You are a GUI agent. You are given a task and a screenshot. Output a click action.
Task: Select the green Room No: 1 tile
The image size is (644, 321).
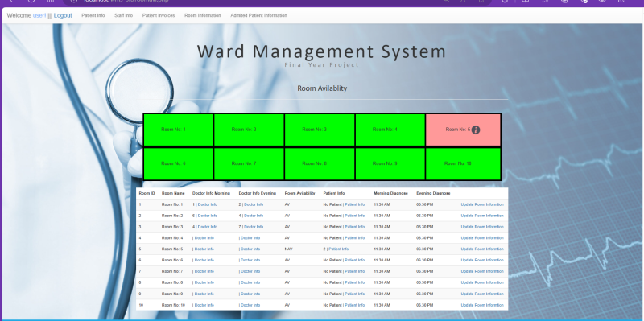(x=178, y=130)
